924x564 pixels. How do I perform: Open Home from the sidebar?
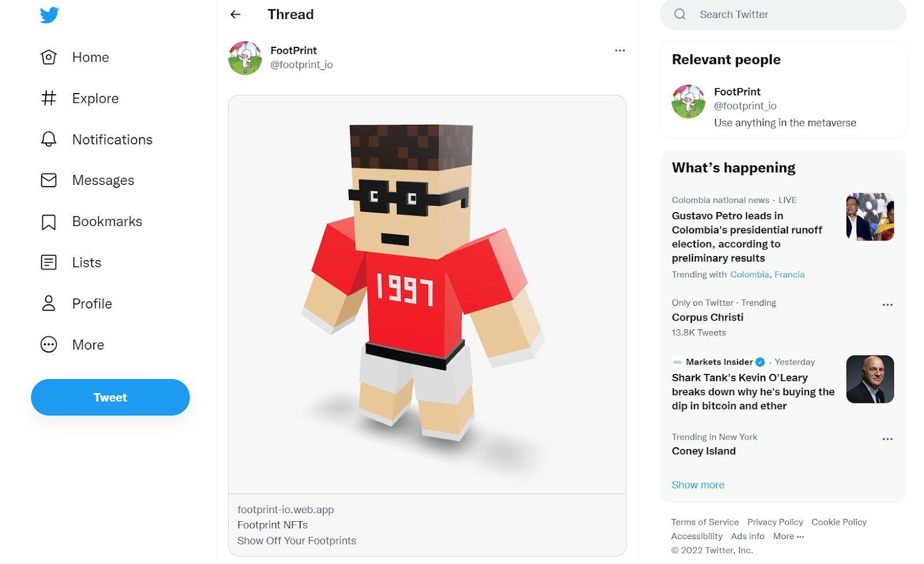click(75, 57)
